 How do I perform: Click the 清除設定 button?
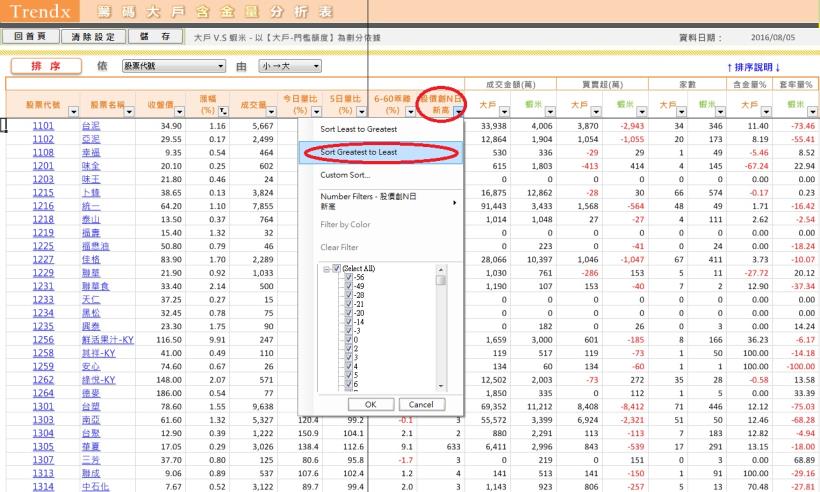pyautogui.click(x=93, y=37)
